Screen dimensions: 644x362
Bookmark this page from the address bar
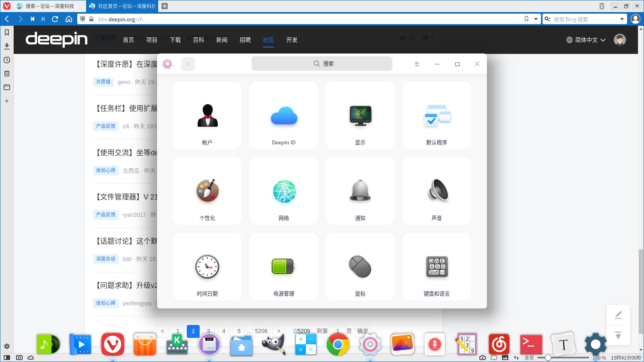coord(526,19)
